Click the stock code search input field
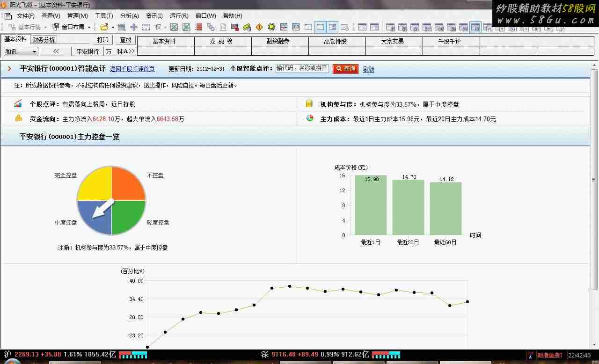 click(x=302, y=68)
